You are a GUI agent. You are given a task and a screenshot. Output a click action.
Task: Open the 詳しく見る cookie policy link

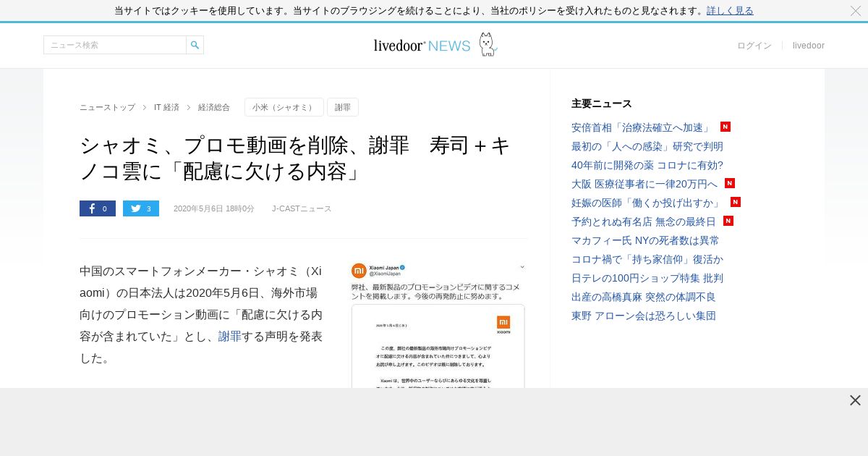coord(730,11)
